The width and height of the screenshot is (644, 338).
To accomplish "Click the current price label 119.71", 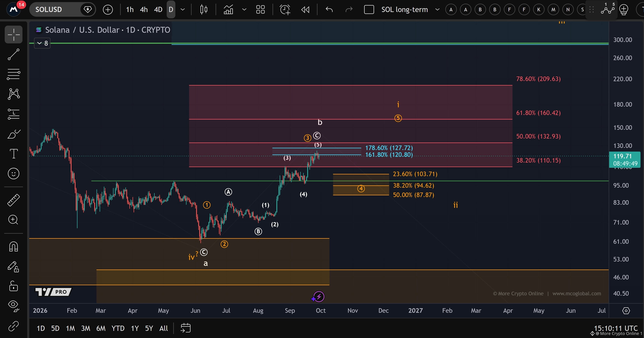I will click(x=624, y=160).
